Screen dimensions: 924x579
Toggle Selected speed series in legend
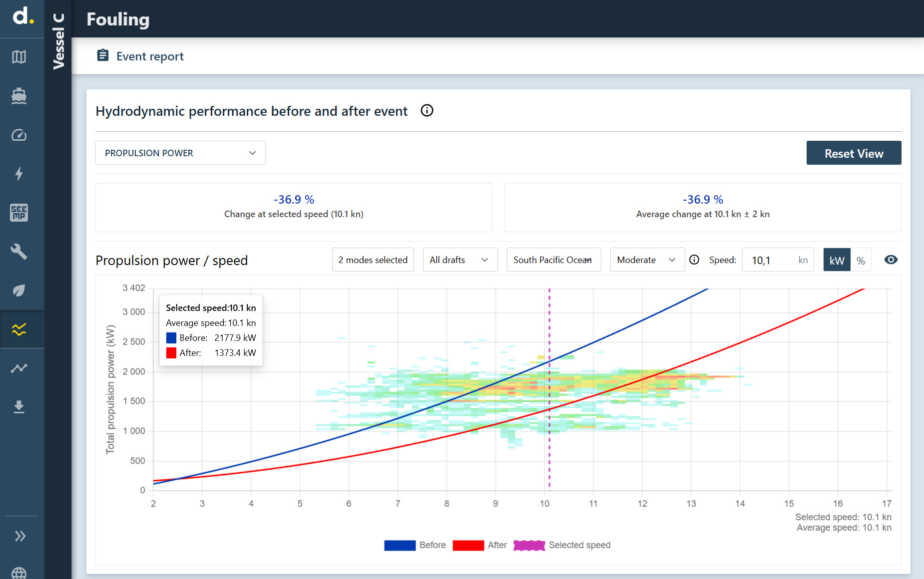pos(562,545)
